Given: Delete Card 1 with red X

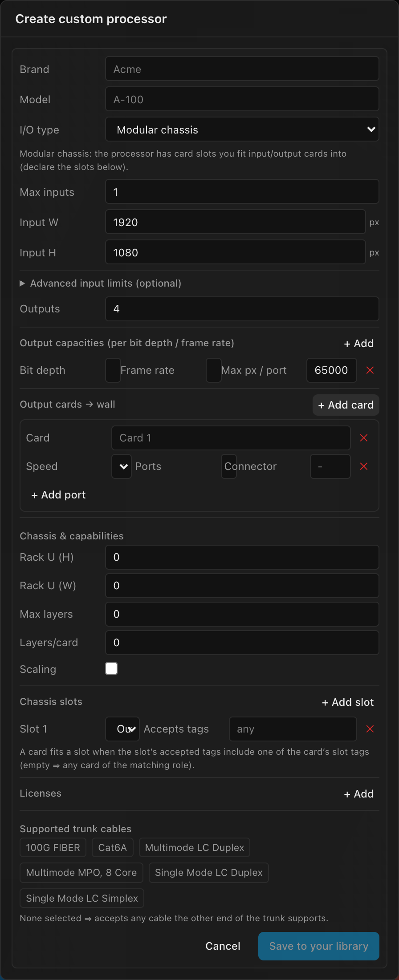Looking at the screenshot, I should point(364,438).
